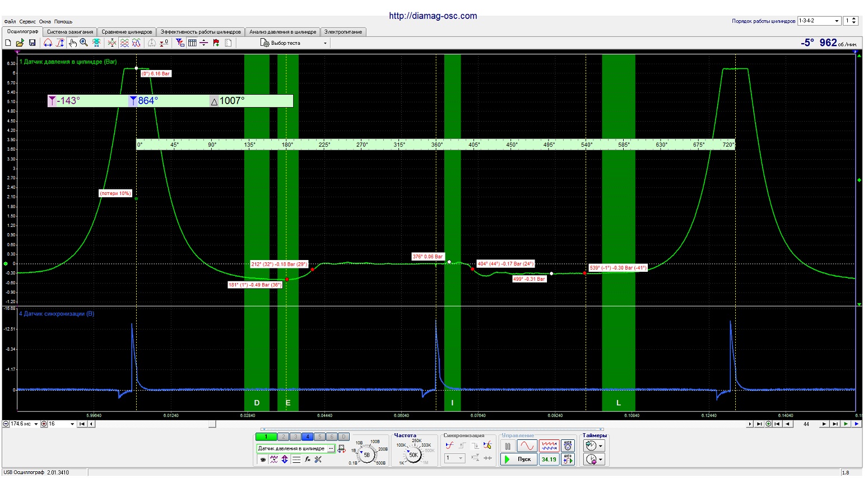Increase cylinder number with spinner up arrow
The image size is (868, 478).
(855, 18)
